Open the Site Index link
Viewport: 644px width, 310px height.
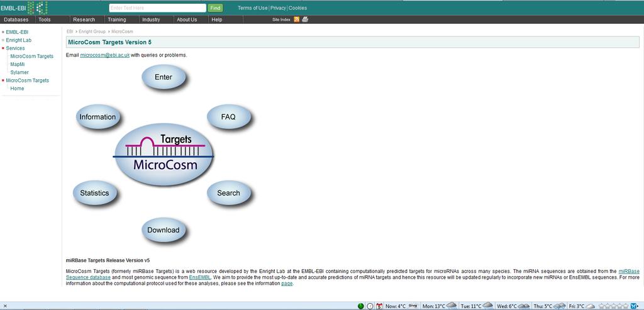[x=281, y=19]
